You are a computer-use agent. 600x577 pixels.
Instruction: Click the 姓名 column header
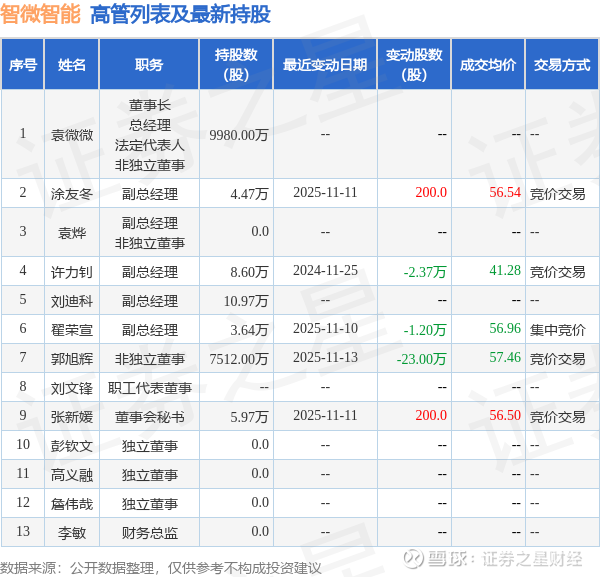(72, 64)
